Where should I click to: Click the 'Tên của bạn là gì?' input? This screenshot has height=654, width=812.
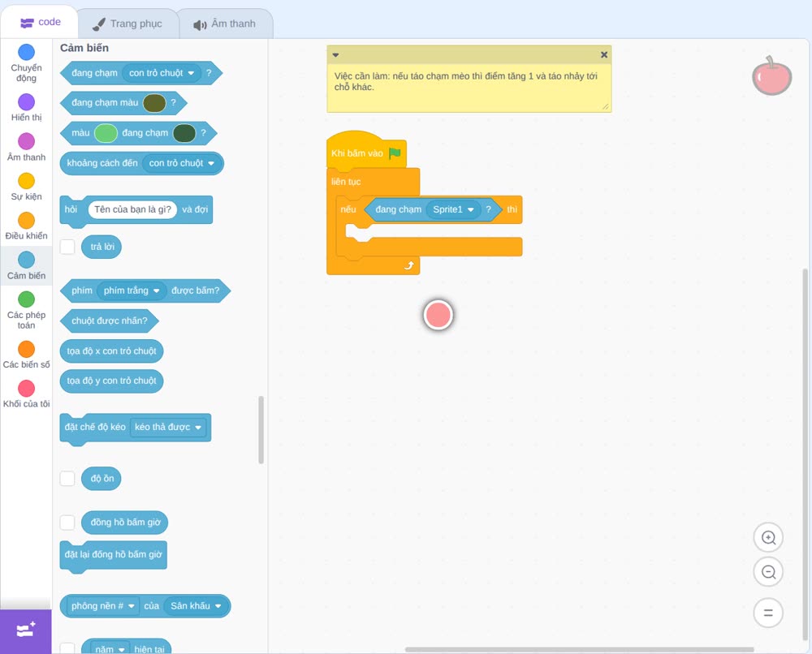click(132, 209)
